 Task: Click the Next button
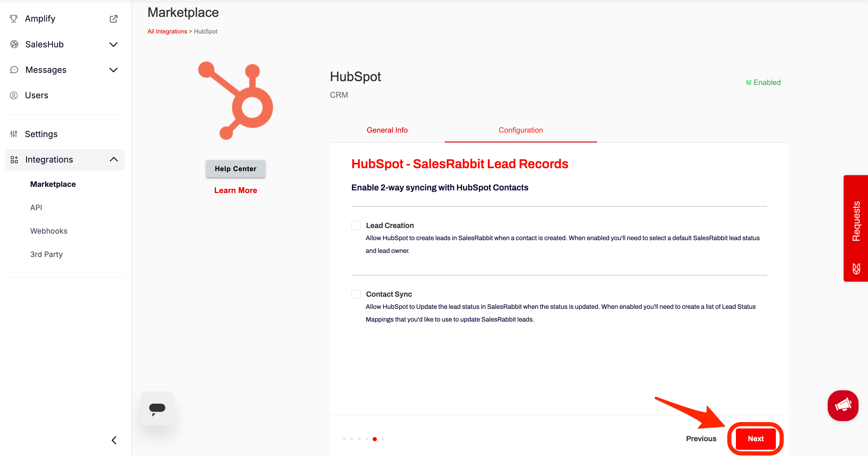point(755,439)
